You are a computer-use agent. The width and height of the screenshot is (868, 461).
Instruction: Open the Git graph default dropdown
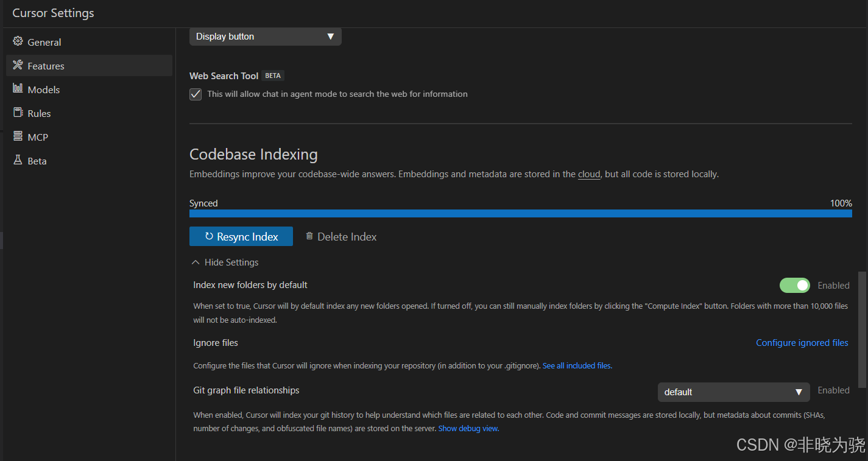(734, 392)
